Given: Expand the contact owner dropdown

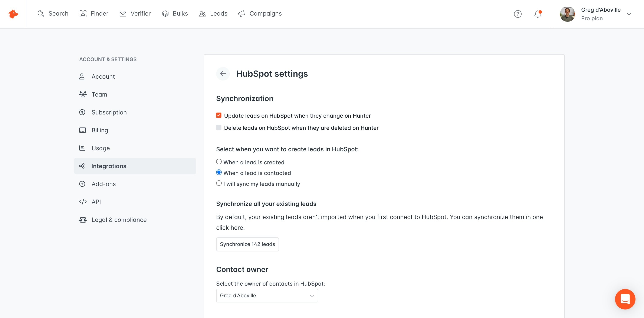Looking at the screenshot, I should [x=267, y=295].
